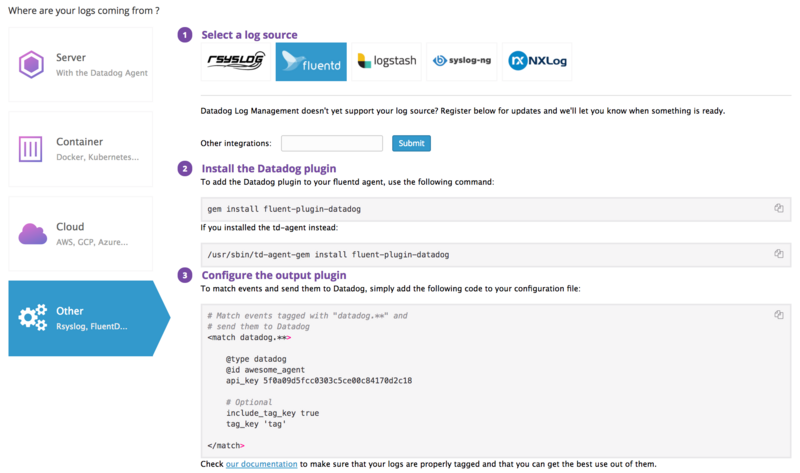Click the Container bars icon
The image size is (800, 473).
point(31,149)
